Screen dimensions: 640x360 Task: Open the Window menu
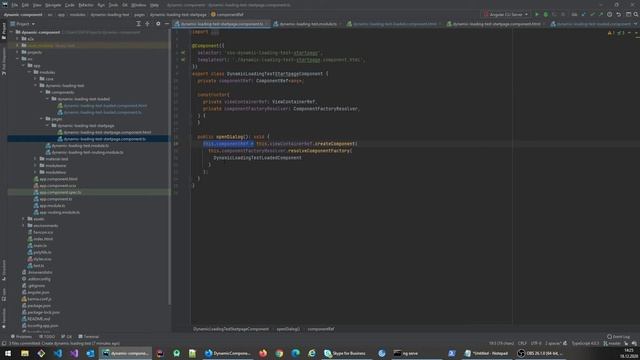[x=138, y=5]
